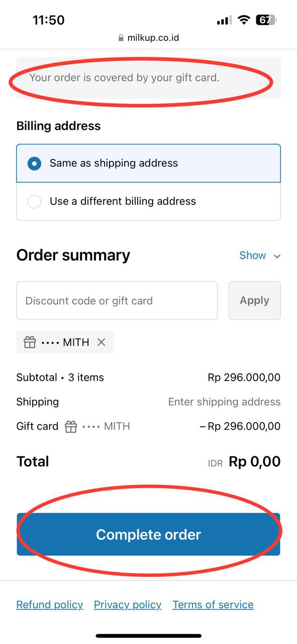The width and height of the screenshot is (297, 644).
Task: Tap the cellular signal bars icon
Action: tap(224, 21)
